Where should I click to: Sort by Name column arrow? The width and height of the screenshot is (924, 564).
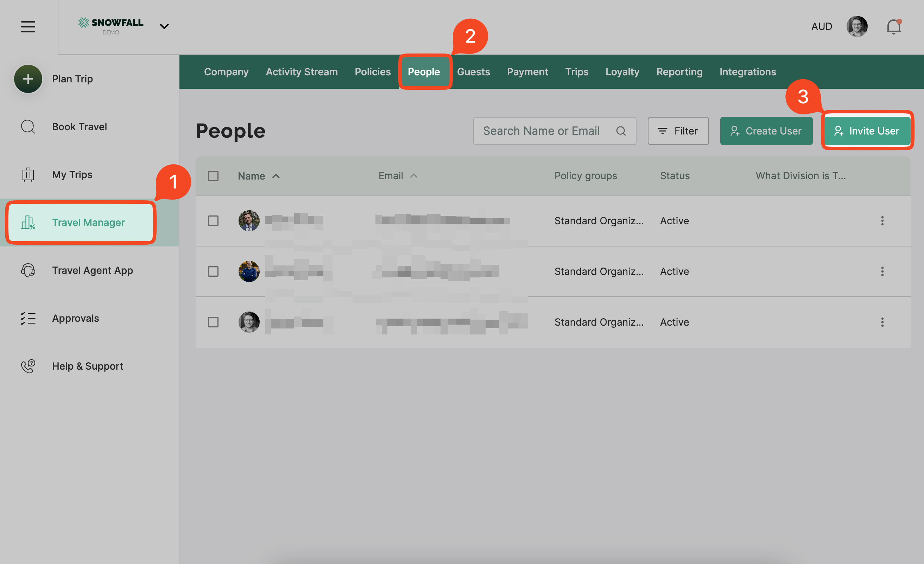coord(276,176)
